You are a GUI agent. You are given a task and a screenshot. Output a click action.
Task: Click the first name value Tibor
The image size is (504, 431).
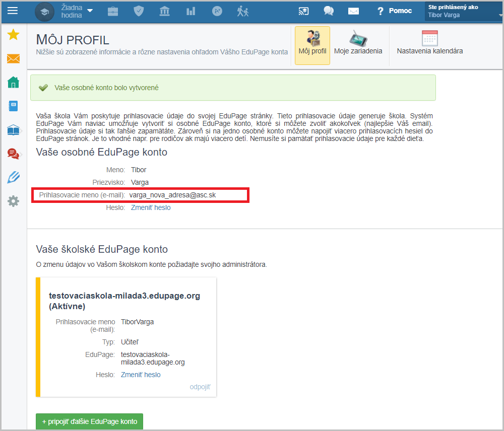tap(139, 170)
